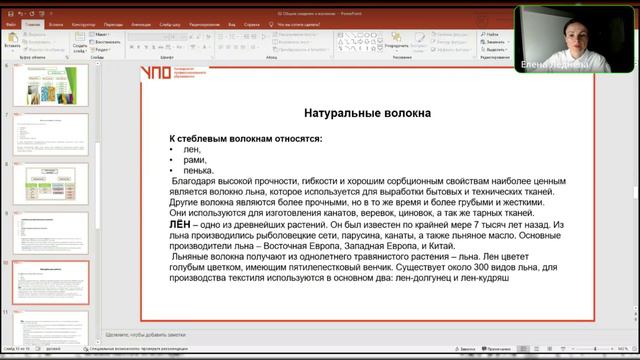Clear all formatting icon

click(x=208, y=37)
